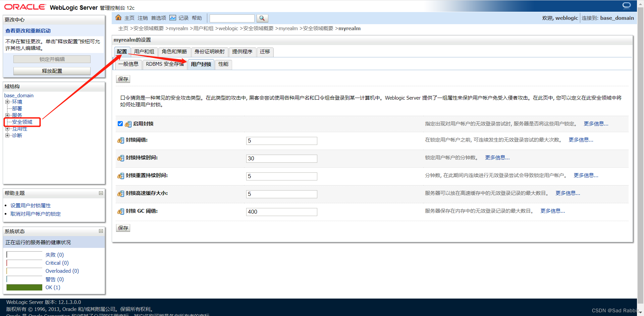This screenshot has height=316, width=644.
Task: Open 更多信息 link for 封锁 GC 阈值
Action: [x=553, y=211]
